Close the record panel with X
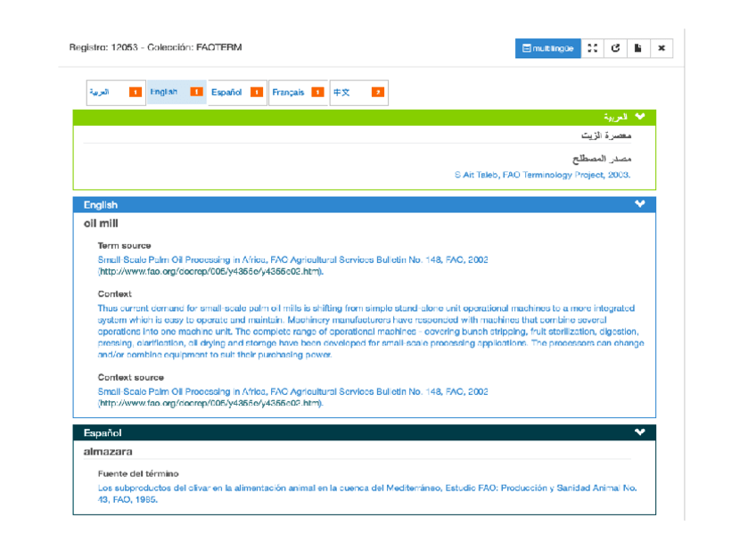Image resolution: width=756 pixels, height=534 pixels. pos(661,48)
